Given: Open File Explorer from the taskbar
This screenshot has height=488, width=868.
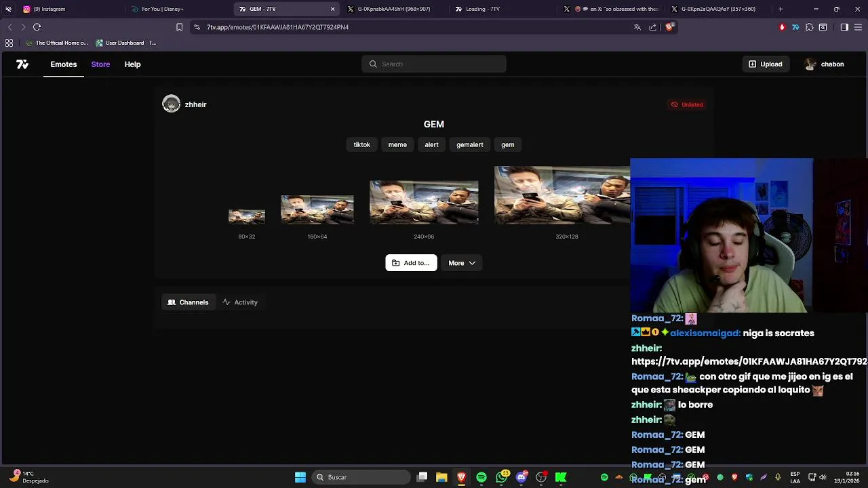Looking at the screenshot, I should (441, 477).
